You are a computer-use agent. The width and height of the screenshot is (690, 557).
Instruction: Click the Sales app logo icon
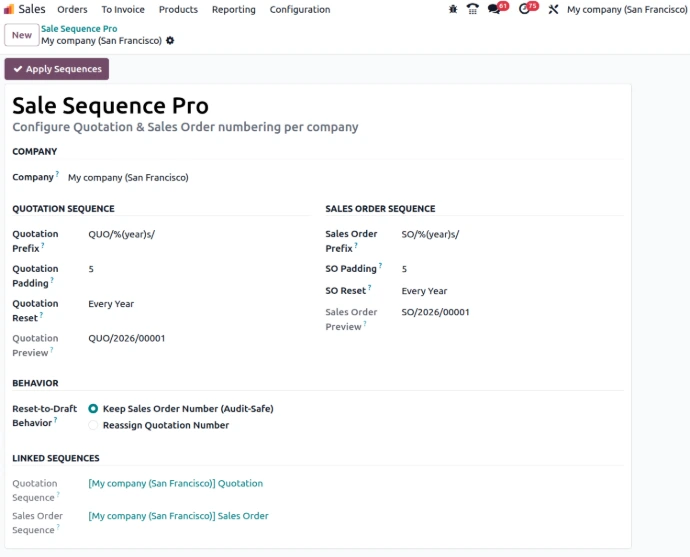9,9
